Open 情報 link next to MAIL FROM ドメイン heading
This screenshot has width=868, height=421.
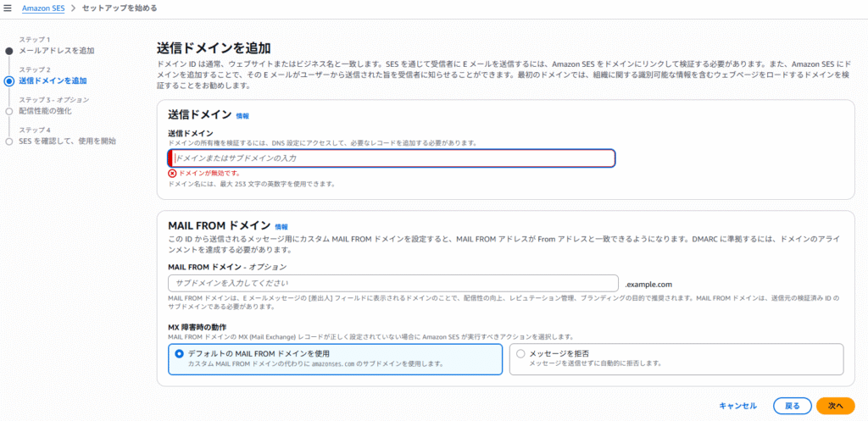[281, 227]
